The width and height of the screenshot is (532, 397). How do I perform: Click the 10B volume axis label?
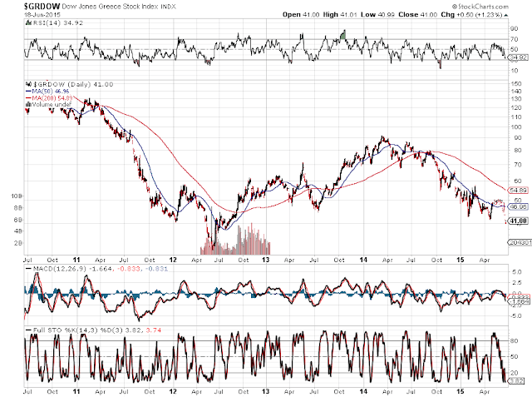click(x=17, y=196)
